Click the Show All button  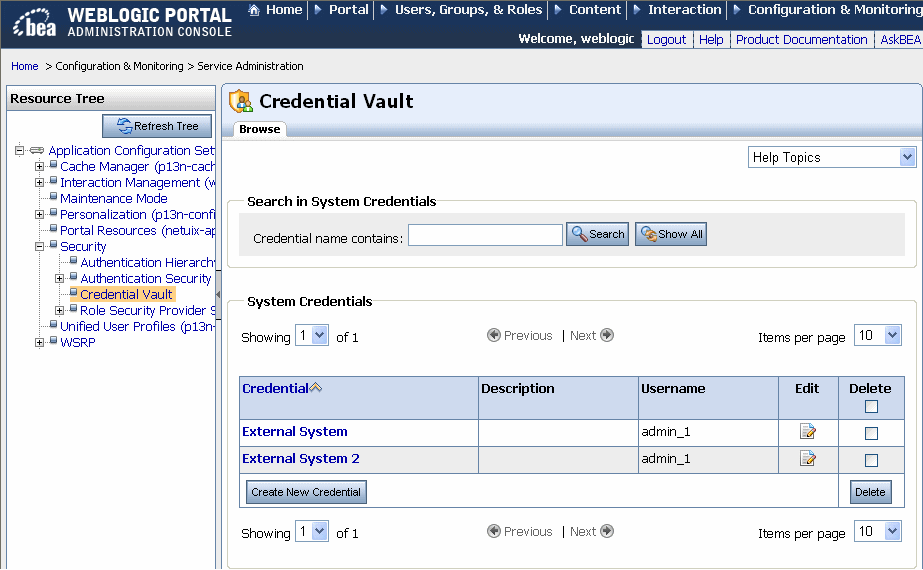[x=671, y=234]
